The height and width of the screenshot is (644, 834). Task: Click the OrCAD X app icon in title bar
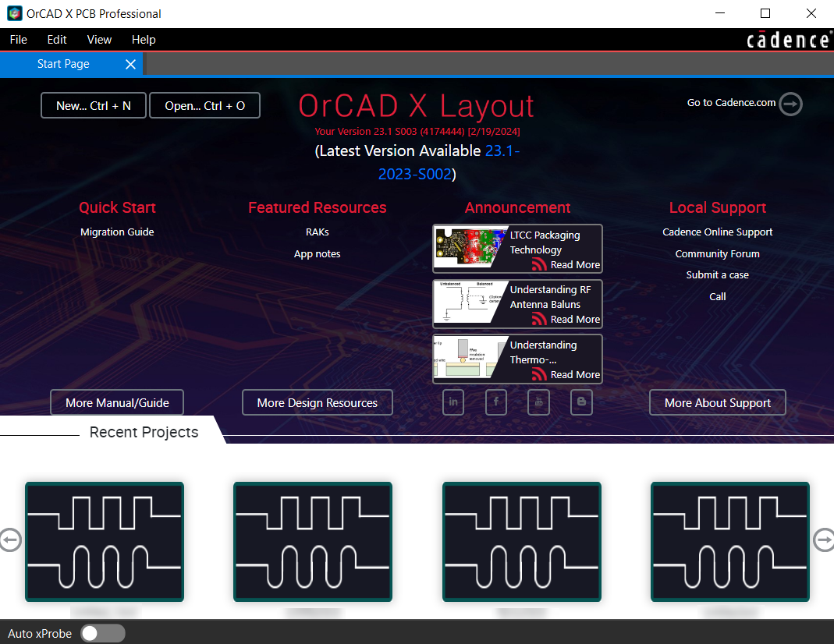(14, 13)
